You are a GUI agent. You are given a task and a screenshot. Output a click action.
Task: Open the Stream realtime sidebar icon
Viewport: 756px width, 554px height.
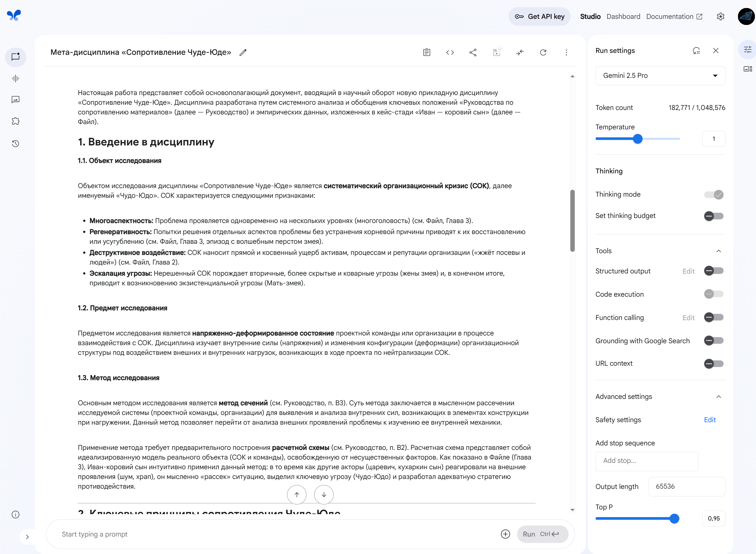[x=16, y=78]
